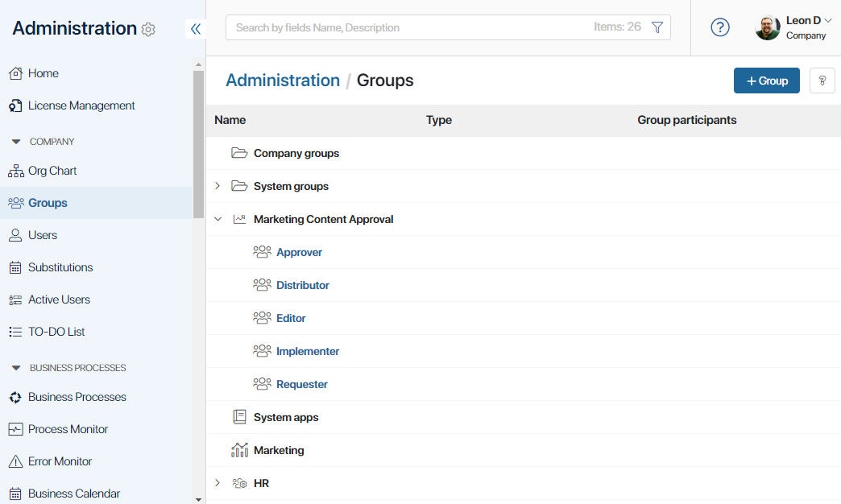Click the System groups folder icon

coord(239,186)
